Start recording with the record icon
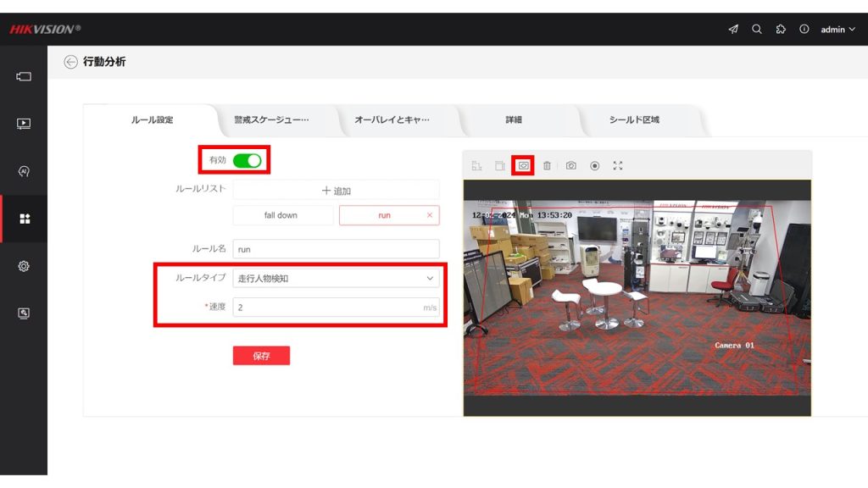868x488 pixels. click(594, 166)
